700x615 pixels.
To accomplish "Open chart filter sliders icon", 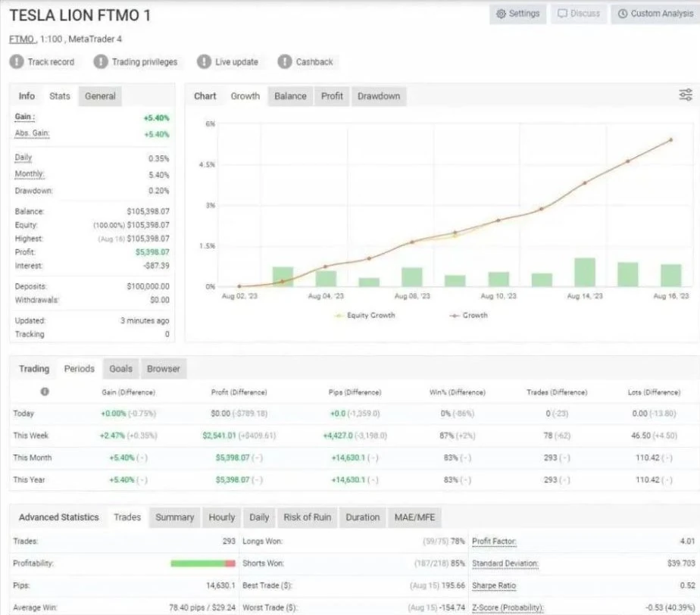I will tap(686, 95).
